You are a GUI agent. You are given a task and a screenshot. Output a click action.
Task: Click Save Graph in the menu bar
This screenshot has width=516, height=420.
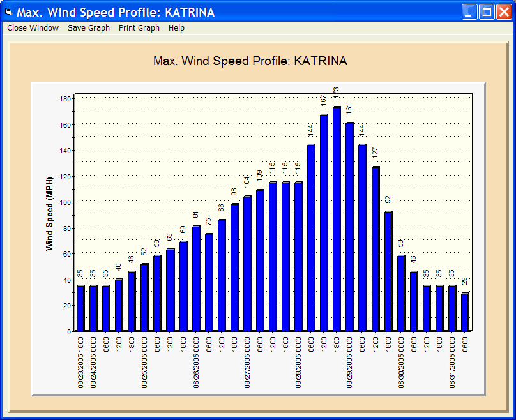tap(89, 28)
